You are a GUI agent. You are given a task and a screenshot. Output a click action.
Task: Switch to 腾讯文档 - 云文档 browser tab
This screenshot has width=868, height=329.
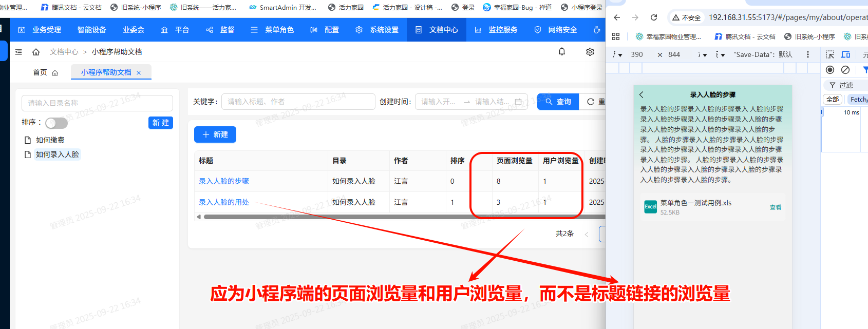click(x=71, y=7)
